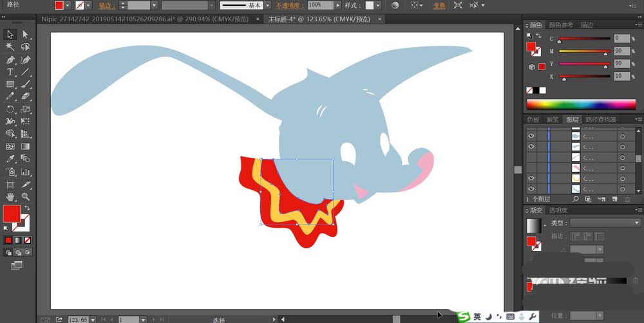Hide the bottom visible layer row
Viewport: 644px width, 323px height.
pos(531,189)
